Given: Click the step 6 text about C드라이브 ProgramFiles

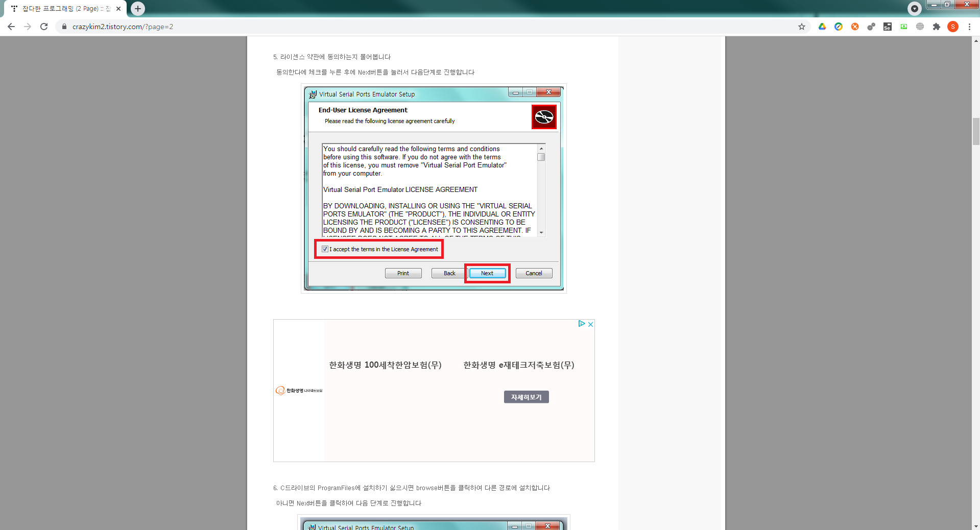Looking at the screenshot, I should 412,488.
